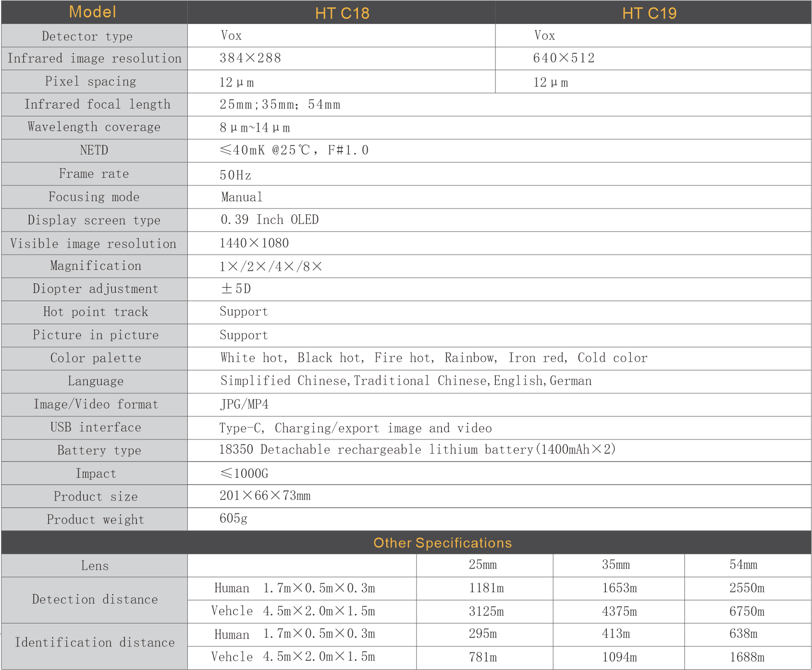
Task: Select the 0.39 Inch OLED text
Action: click(x=270, y=220)
